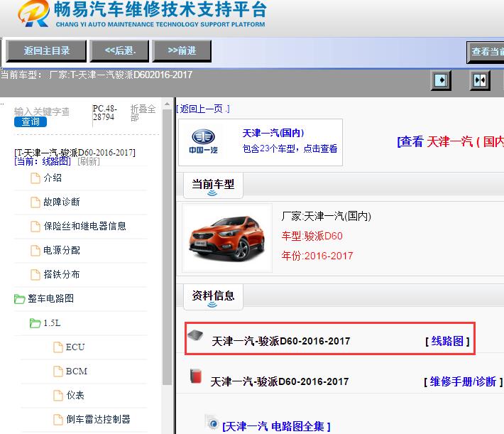The width and height of the screenshot is (504, 434).
Task: Open the 返回上一页 link
Action: tap(203, 109)
